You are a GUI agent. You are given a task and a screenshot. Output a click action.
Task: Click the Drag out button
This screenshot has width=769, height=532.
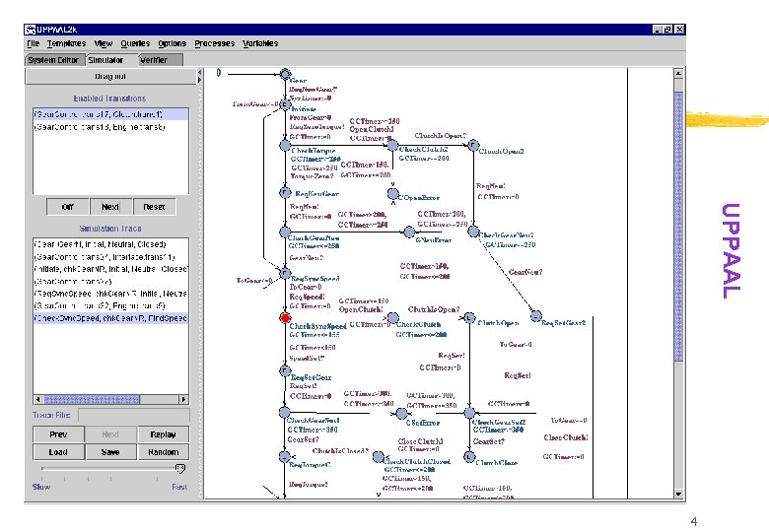tap(110, 77)
